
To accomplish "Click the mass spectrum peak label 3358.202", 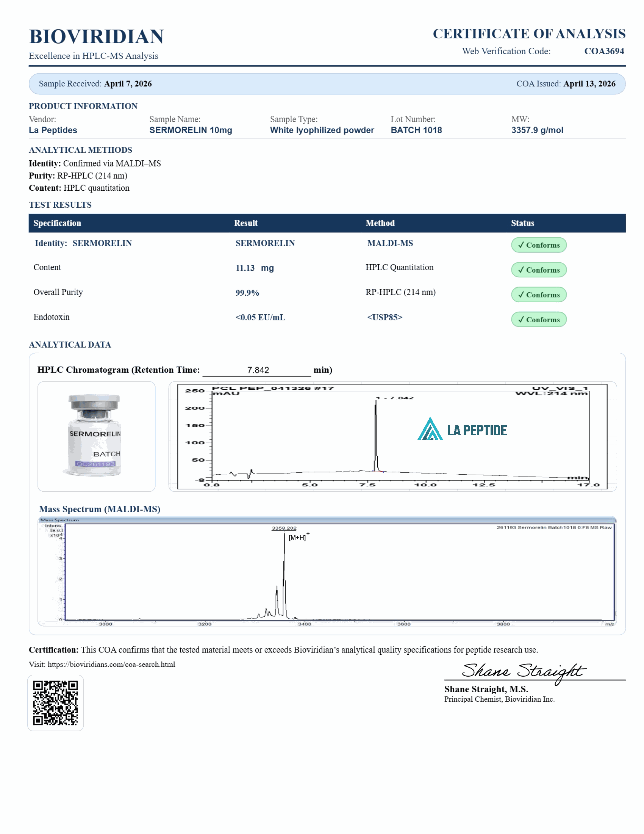I will point(284,528).
